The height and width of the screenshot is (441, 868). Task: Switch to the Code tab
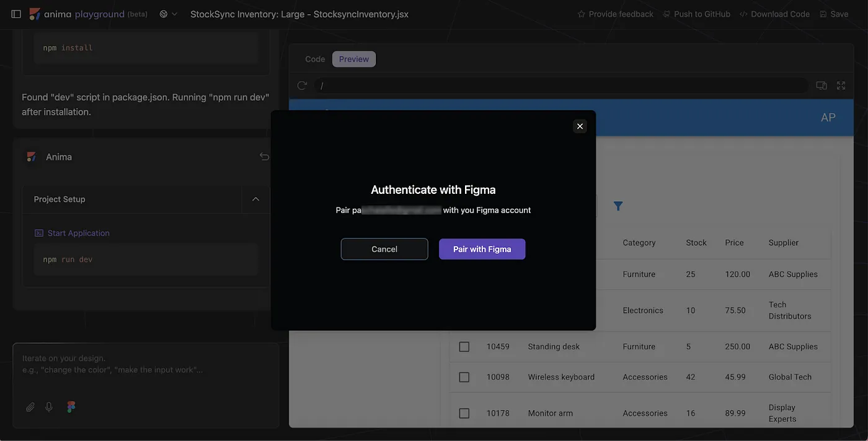tap(314, 58)
